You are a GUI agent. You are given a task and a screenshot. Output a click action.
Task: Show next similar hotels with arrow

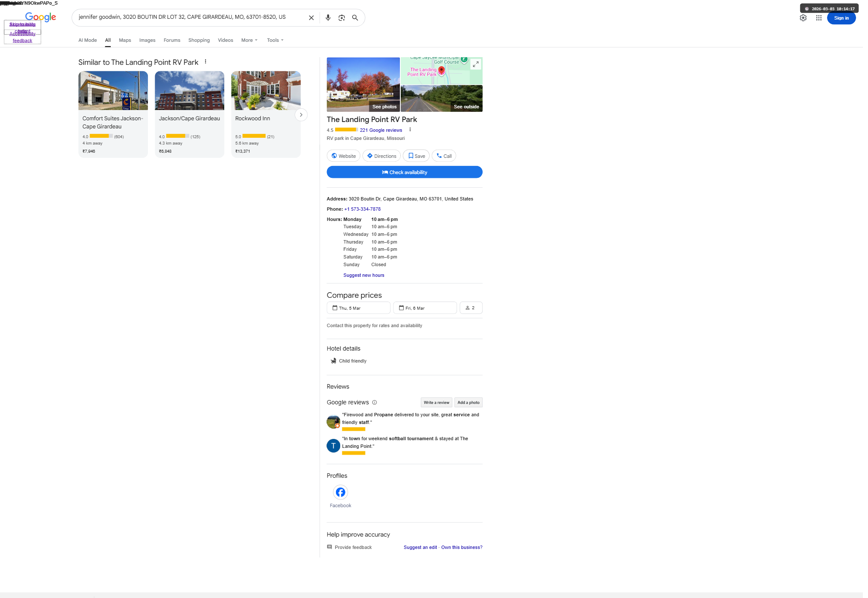[301, 115]
